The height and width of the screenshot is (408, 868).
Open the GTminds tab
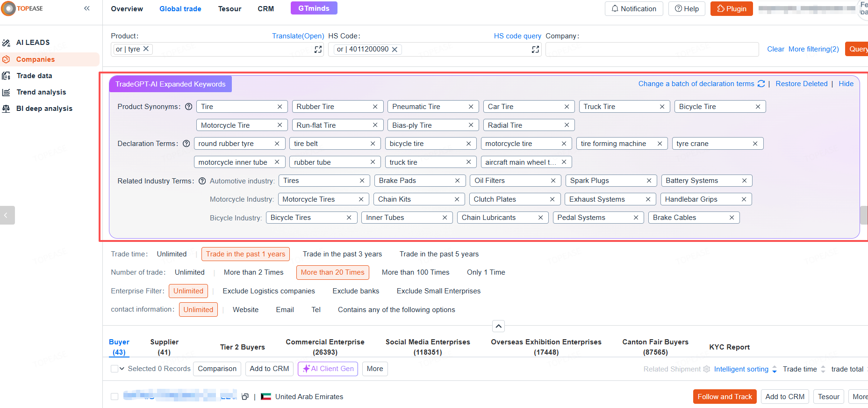tap(314, 8)
